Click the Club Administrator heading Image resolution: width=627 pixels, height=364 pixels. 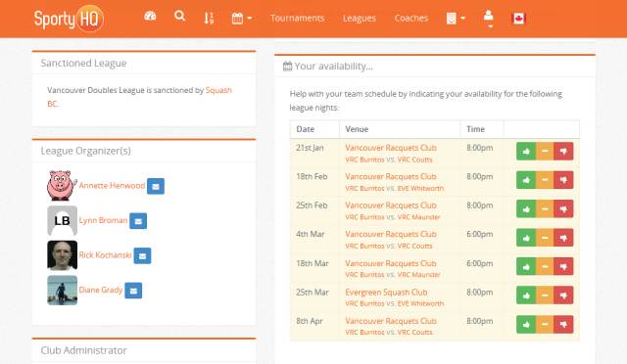click(83, 350)
